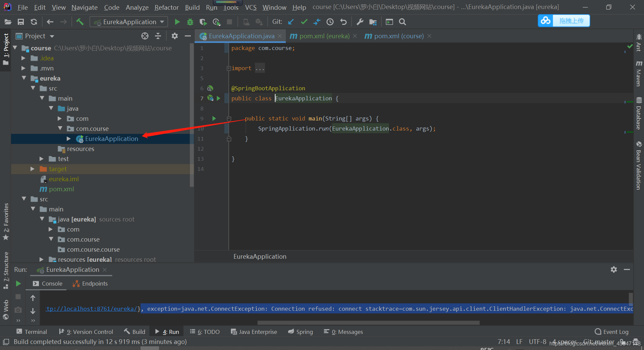
Task: Open settings wrench icon in toolbar
Action: [x=360, y=22]
